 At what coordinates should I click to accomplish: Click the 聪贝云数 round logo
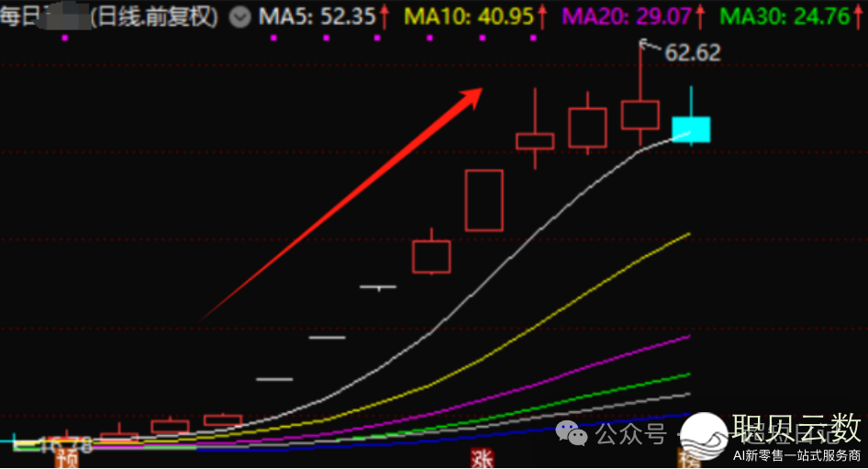pyautogui.click(x=702, y=437)
